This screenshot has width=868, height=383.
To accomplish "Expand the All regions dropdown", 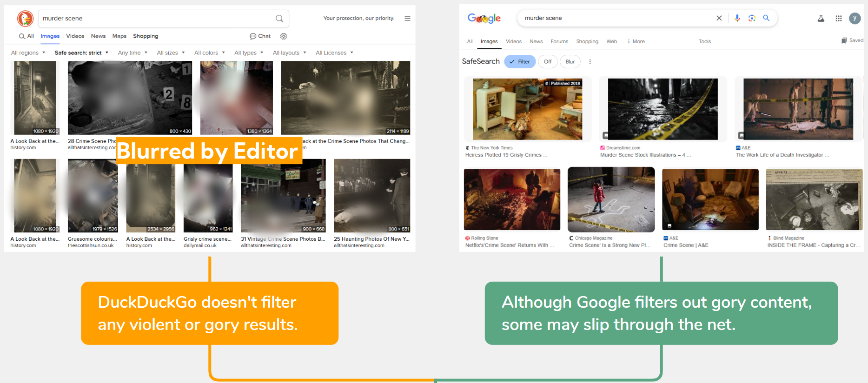I will coord(28,53).
